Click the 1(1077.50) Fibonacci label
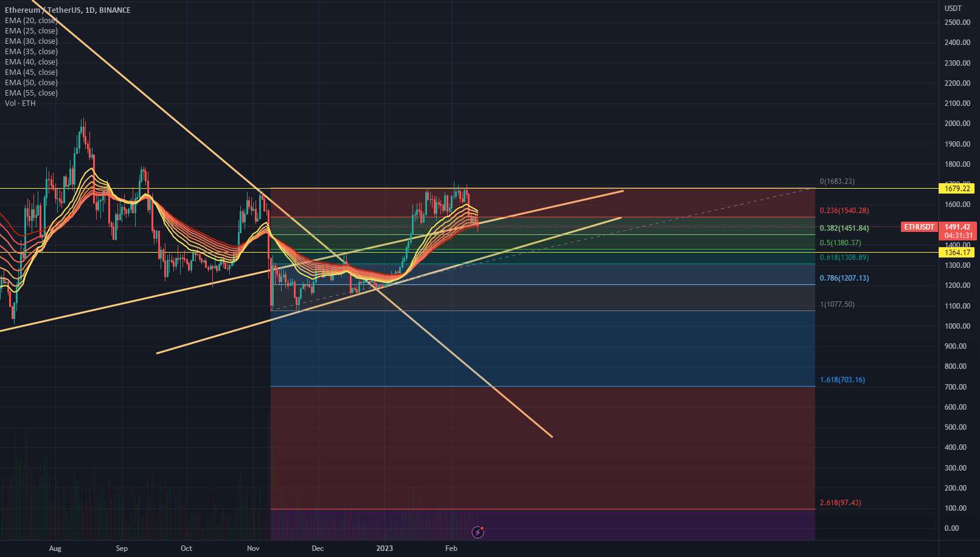Viewport: 980px width, 557px height. [x=837, y=304]
